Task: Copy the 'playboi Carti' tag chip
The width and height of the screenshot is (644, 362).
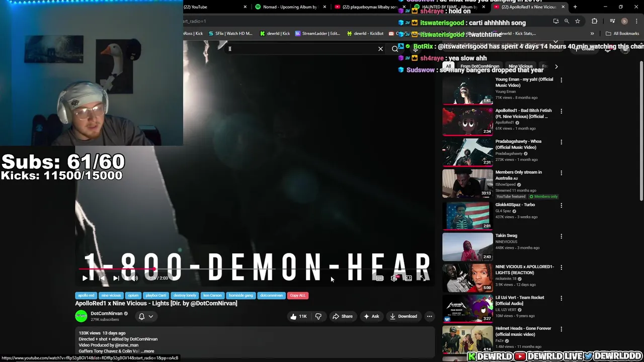Action: point(155,295)
